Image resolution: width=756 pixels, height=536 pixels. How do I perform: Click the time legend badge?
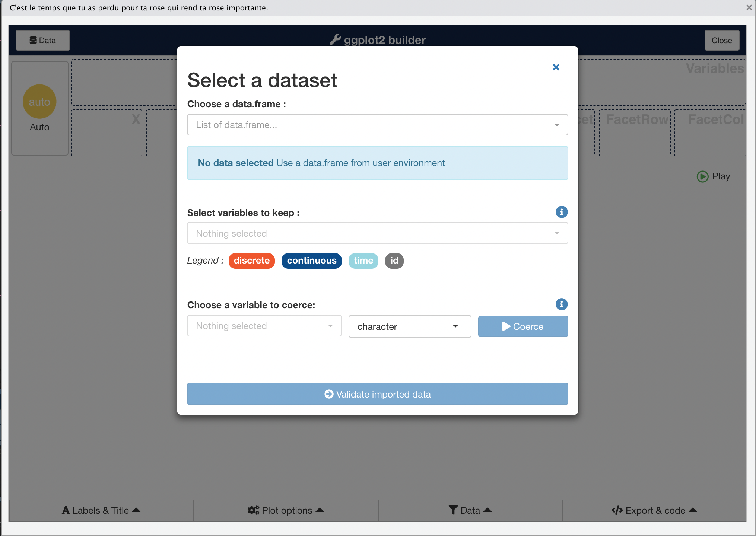363,261
